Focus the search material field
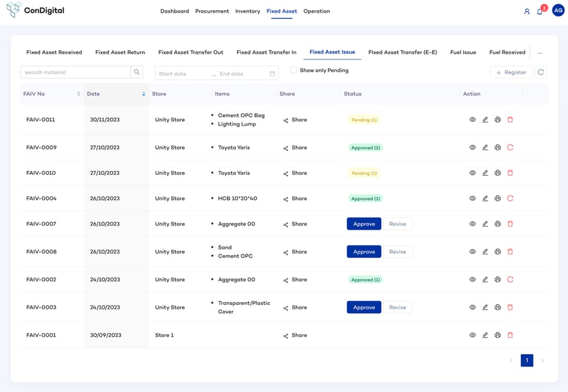Screen dimensions: 568x392 (x=75, y=72)
